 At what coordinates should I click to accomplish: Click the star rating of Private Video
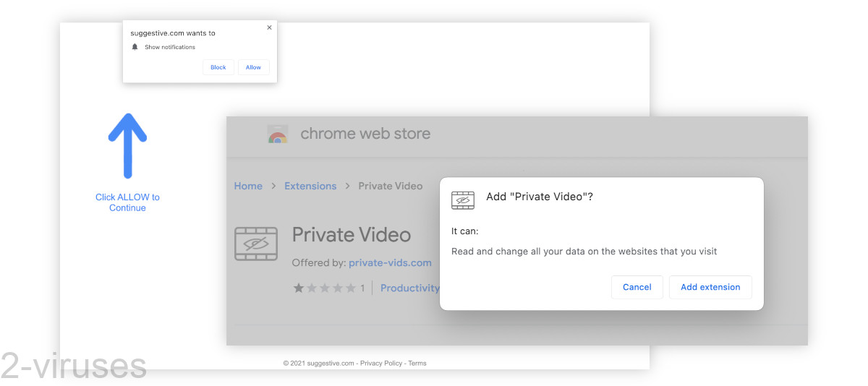324,288
